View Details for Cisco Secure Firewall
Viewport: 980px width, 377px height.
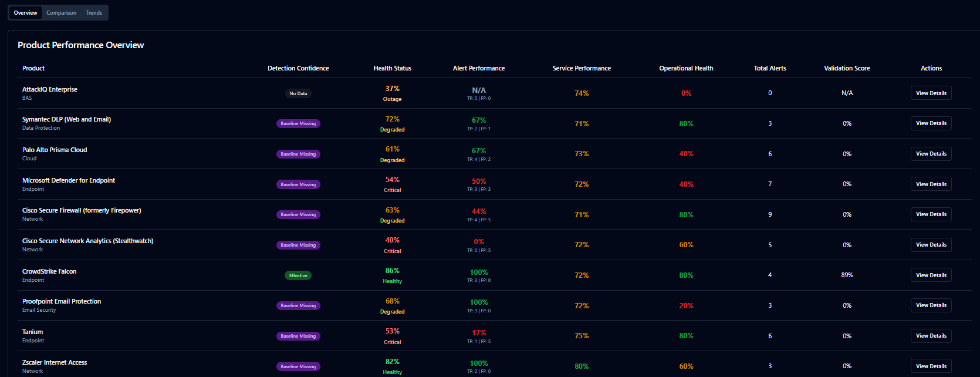(931, 214)
